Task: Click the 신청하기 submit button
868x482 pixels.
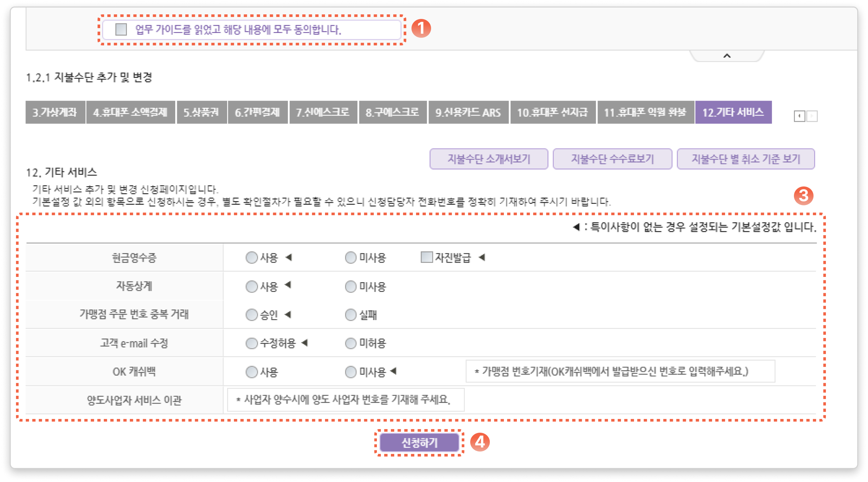Action: tap(419, 442)
